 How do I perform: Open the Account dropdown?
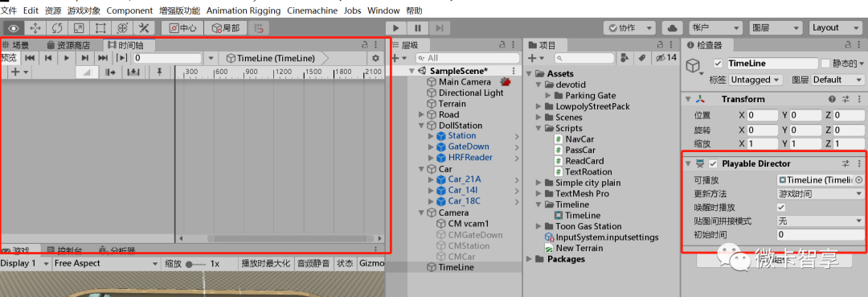coord(715,27)
